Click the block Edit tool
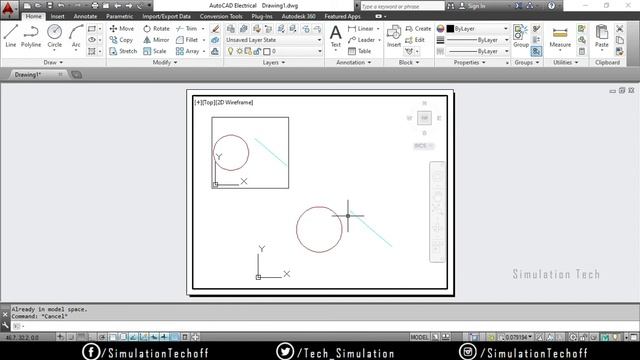This screenshot has width=640, height=360. (x=415, y=40)
